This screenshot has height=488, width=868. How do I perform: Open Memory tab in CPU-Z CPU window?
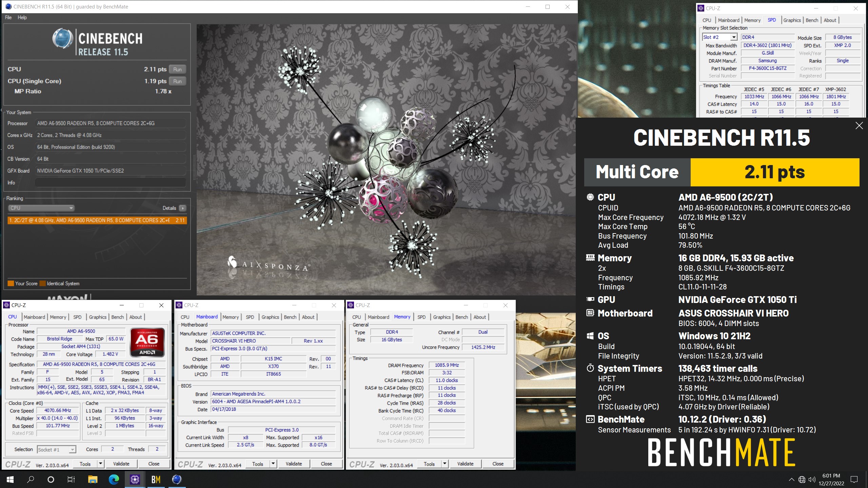point(58,317)
